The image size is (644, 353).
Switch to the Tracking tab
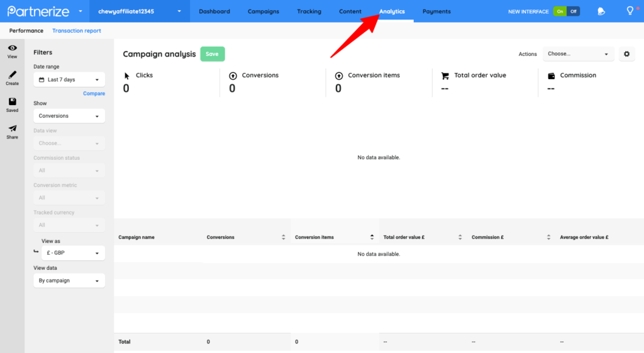click(x=309, y=11)
